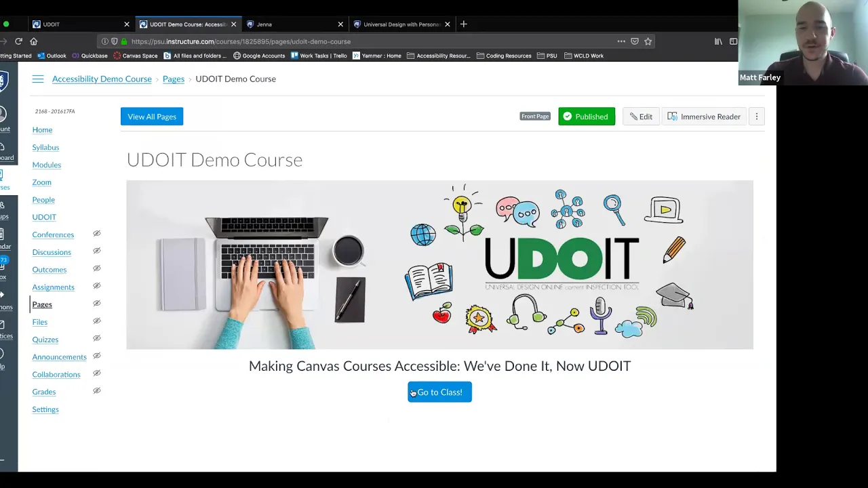Viewport: 868px width, 488px height.
Task: Click the Front Page label badge
Action: [x=535, y=117]
